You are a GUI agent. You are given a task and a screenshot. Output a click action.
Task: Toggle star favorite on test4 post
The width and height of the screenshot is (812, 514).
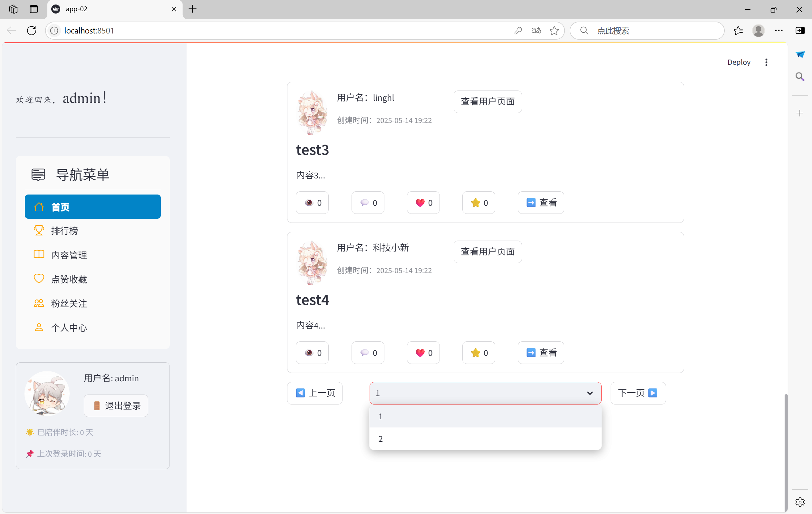click(478, 353)
